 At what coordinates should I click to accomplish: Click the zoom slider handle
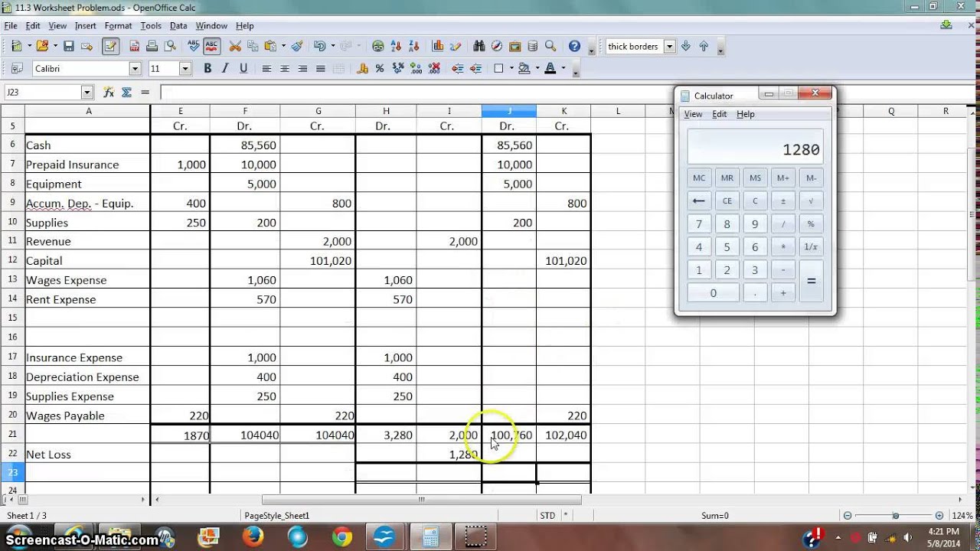(x=895, y=516)
